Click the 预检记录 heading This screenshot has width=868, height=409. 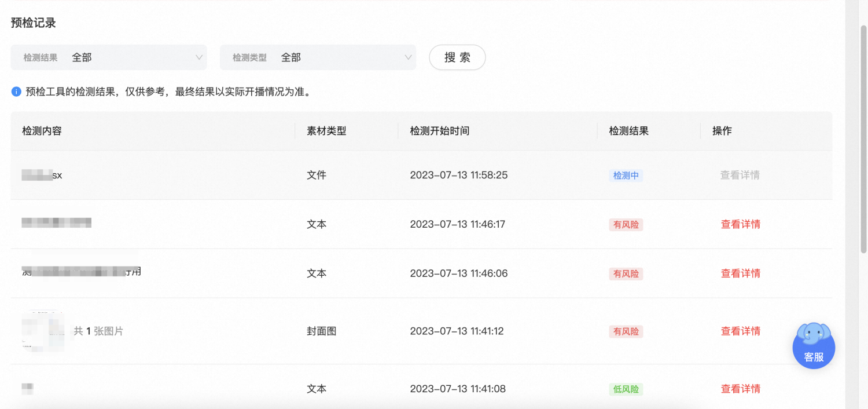click(33, 23)
